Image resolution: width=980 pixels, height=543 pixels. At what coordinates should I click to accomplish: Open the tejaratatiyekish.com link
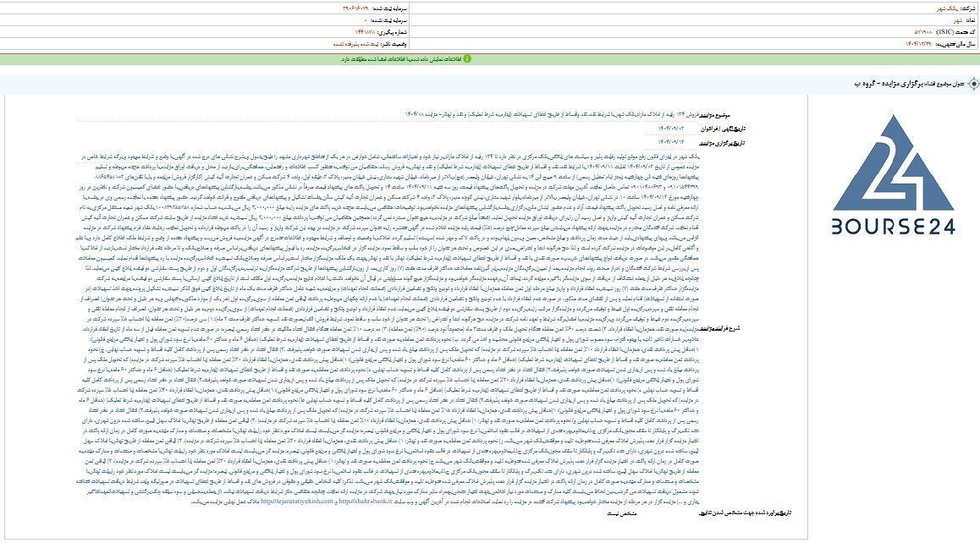click(297, 502)
